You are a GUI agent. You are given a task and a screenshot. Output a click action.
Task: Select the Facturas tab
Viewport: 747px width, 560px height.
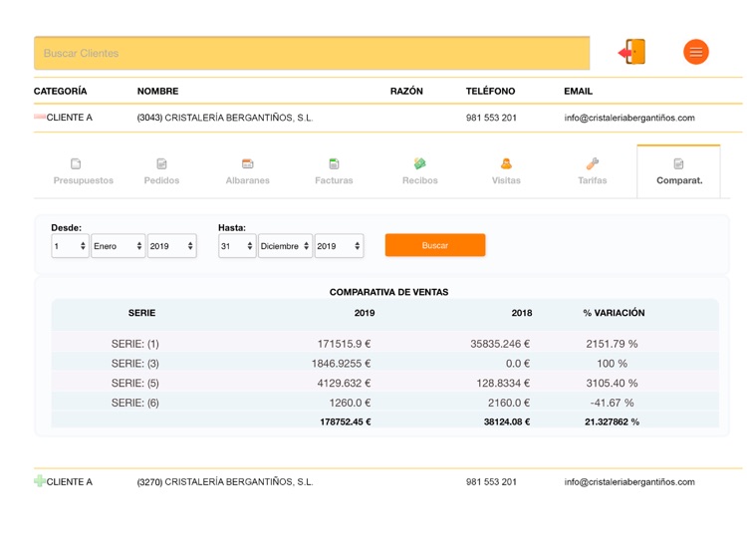tap(334, 180)
